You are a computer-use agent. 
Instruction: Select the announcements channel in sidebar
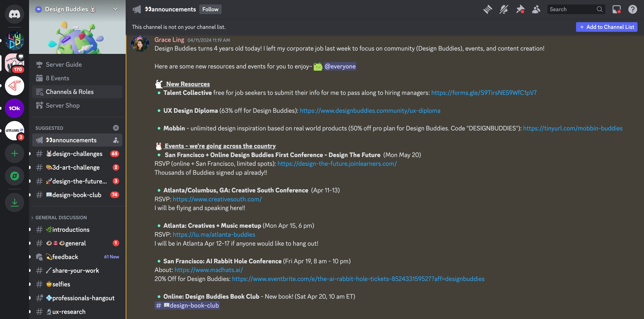[77, 140]
